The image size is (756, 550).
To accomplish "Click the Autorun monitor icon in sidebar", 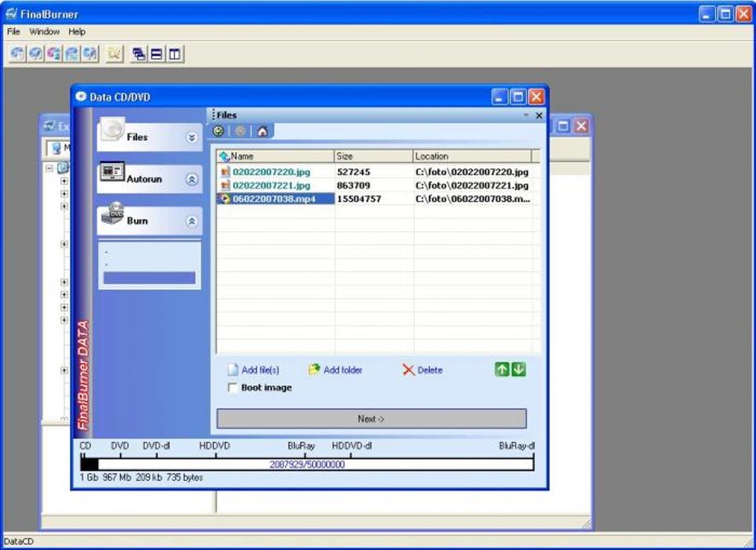I will (113, 171).
